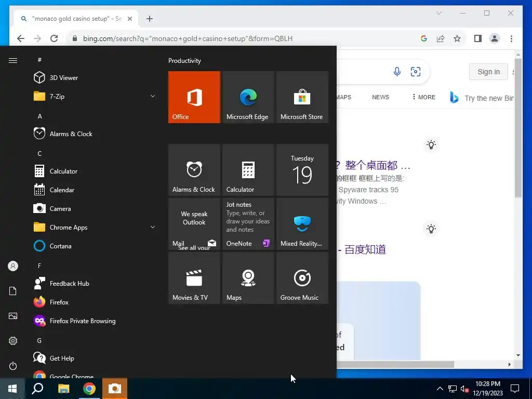Open the Mixed Reality Portal tile
The height and width of the screenshot is (399, 532).
coord(302,224)
